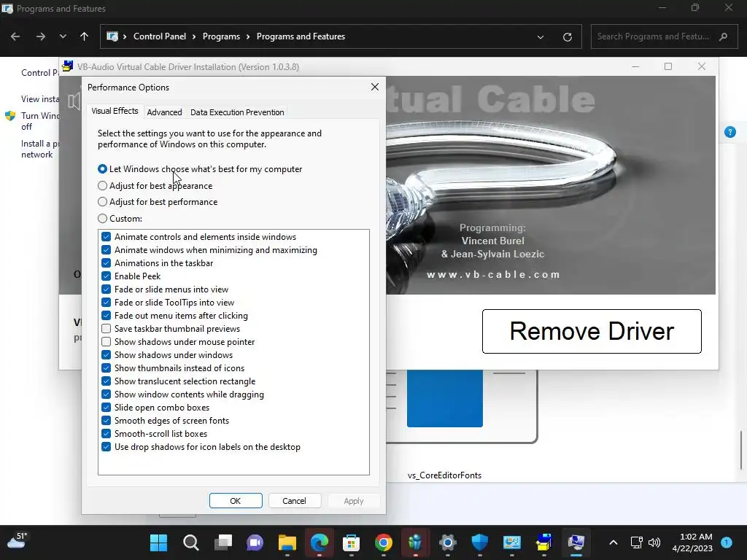Open the weather widget showing 51°
Screen dimensions: 747x560
pos(18,541)
